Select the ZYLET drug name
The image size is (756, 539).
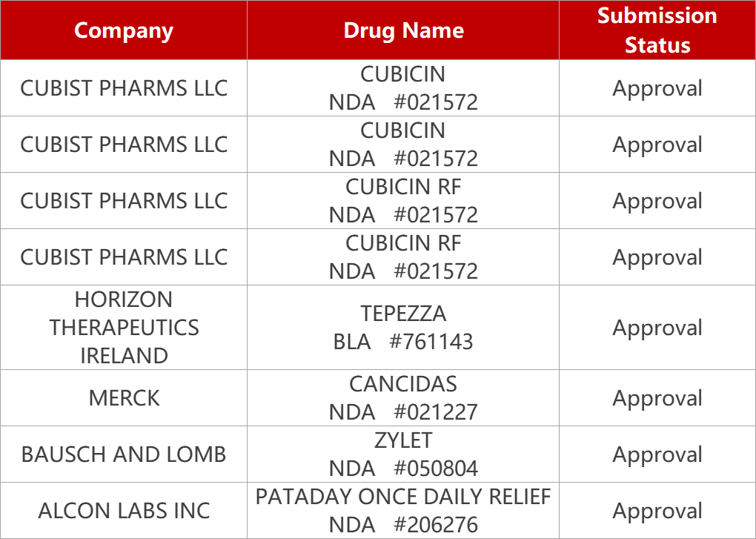tap(403, 440)
